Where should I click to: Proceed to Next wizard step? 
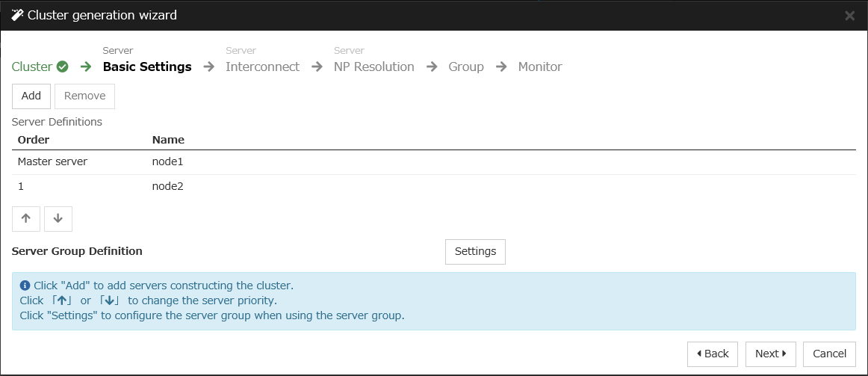(x=771, y=354)
